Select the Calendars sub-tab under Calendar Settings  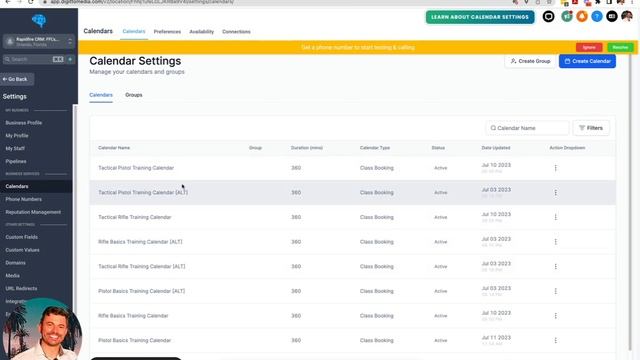point(101,95)
